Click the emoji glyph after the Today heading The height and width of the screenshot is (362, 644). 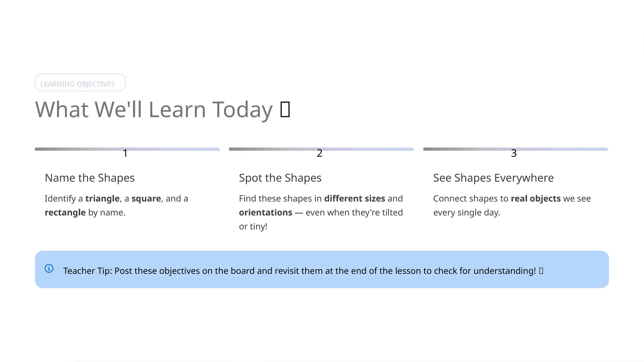(x=285, y=109)
